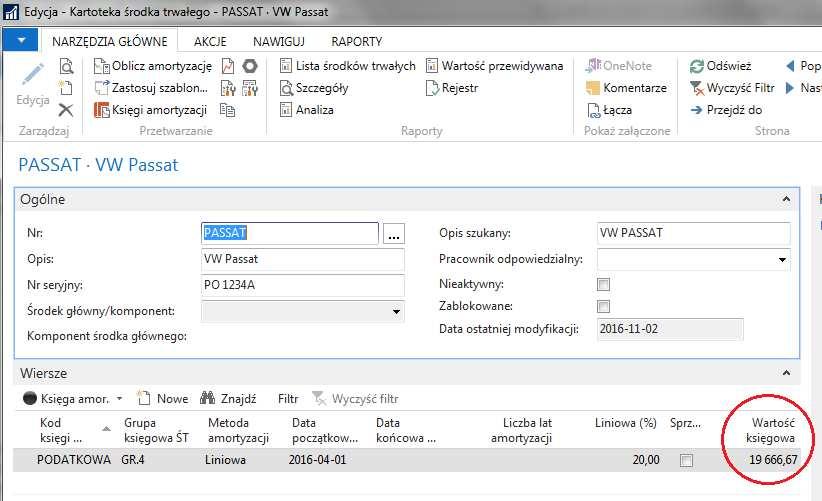
Task: Select the Liniowa method cell
Action: coord(225,460)
